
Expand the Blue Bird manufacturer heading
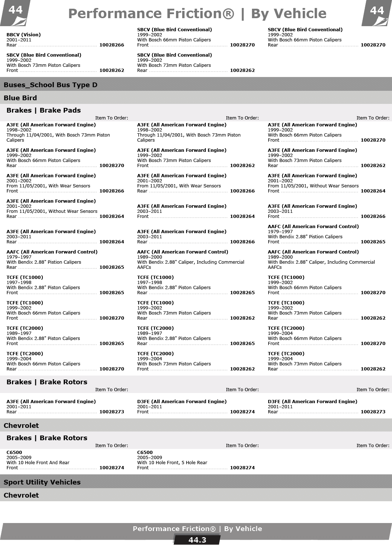click(x=20, y=98)
